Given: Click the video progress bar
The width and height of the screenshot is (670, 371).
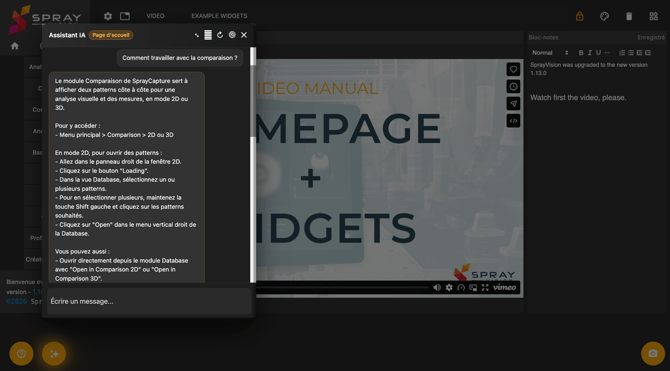Looking at the screenshot, I should click(342, 288).
